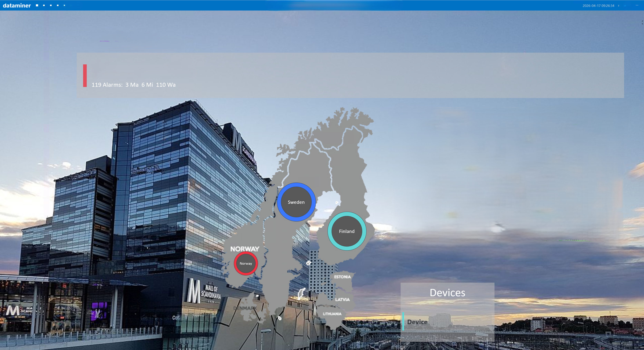Click the red-ringed Norway node
The width and height of the screenshot is (644, 350).
point(246,263)
